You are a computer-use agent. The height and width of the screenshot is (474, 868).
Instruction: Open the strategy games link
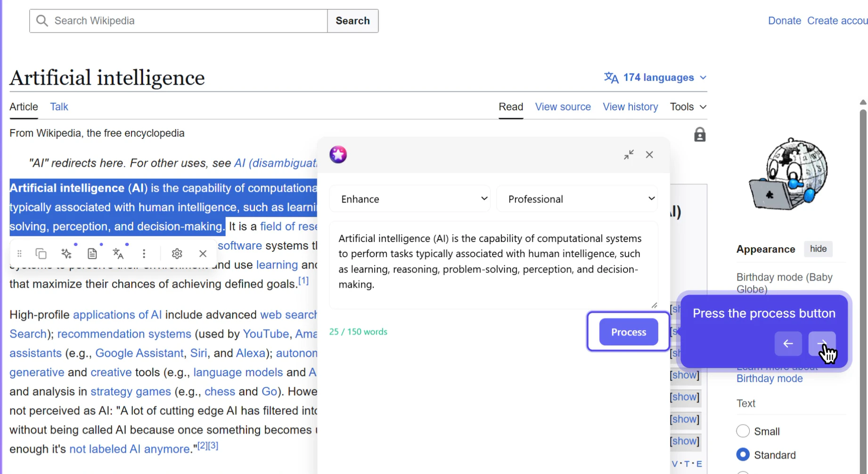point(131,392)
